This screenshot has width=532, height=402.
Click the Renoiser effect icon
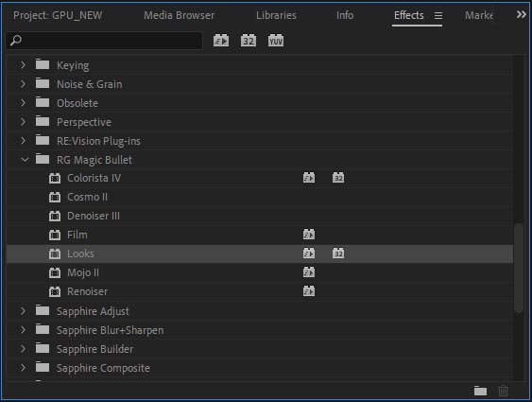(x=55, y=291)
